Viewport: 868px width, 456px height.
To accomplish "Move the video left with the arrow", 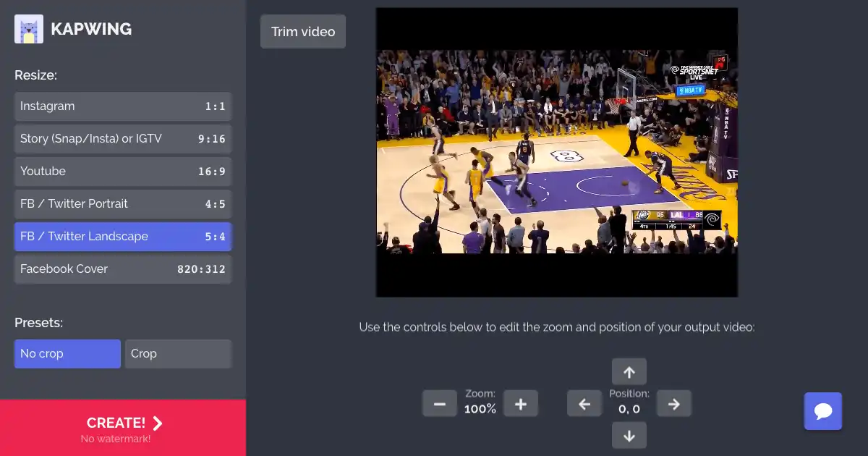I will pyautogui.click(x=584, y=403).
